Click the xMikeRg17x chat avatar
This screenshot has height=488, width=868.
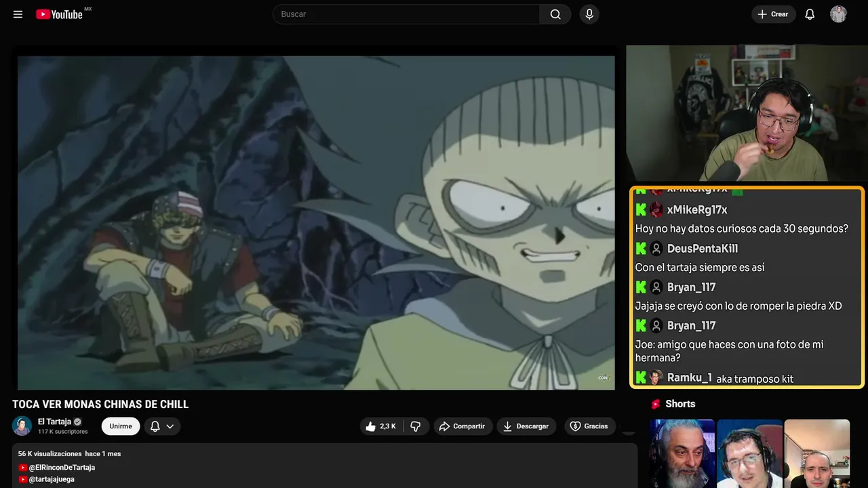tap(656, 210)
